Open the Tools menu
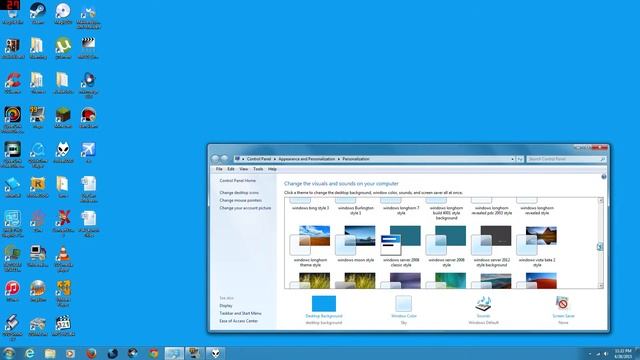640x360 pixels. click(x=258, y=169)
